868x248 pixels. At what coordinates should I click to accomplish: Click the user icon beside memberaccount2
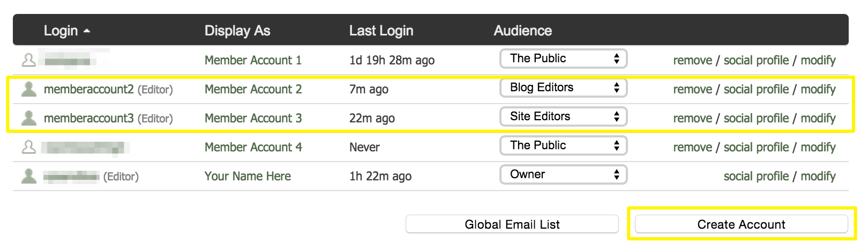tap(29, 89)
